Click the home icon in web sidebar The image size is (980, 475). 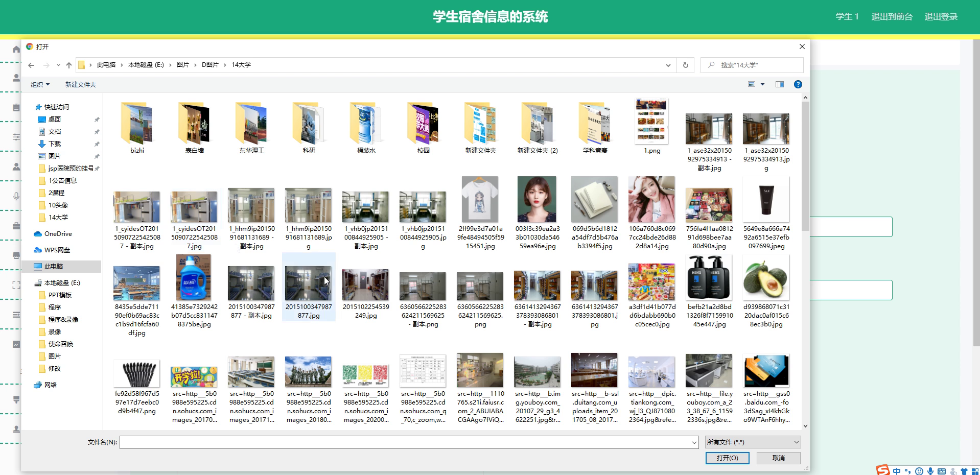click(16, 50)
